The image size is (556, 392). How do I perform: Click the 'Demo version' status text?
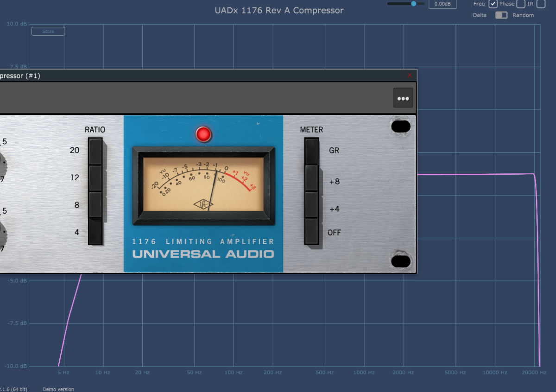(x=58, y=389)
